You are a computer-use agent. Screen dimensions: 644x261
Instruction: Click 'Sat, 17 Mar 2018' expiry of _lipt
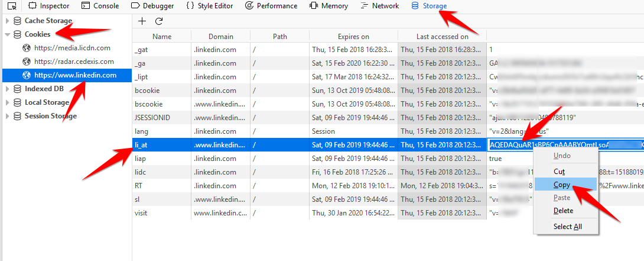pos(354,77)
